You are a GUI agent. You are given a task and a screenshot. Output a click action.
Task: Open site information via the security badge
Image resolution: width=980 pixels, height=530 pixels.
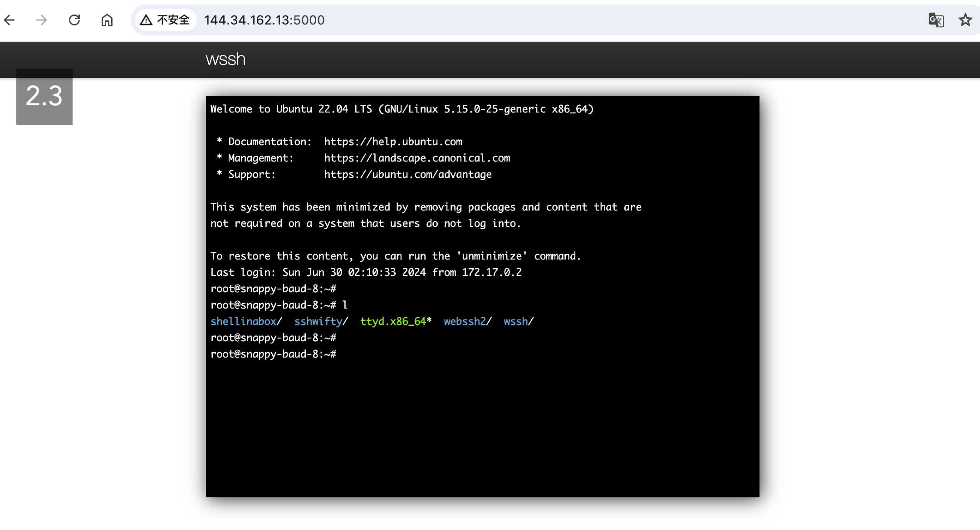165,20
